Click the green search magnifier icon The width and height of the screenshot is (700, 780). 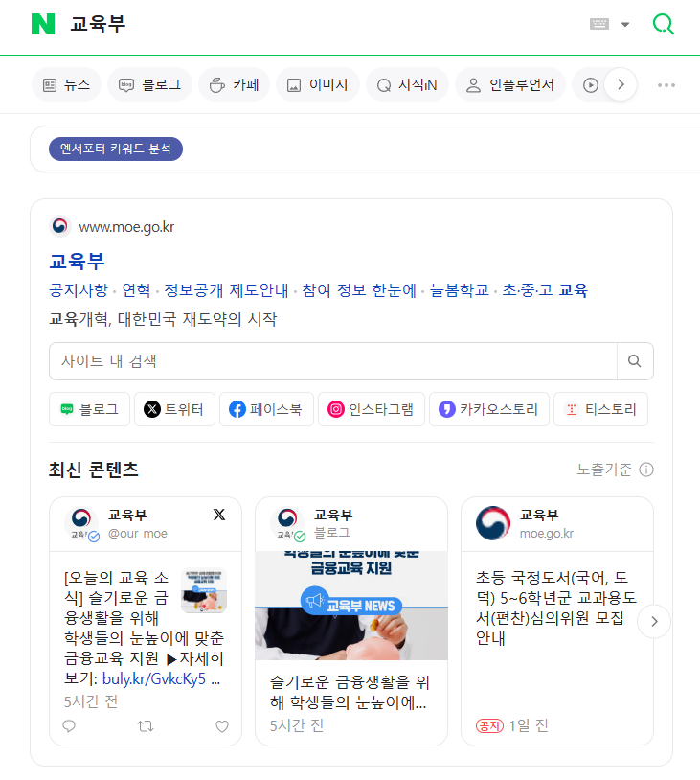tap(664, 24)
